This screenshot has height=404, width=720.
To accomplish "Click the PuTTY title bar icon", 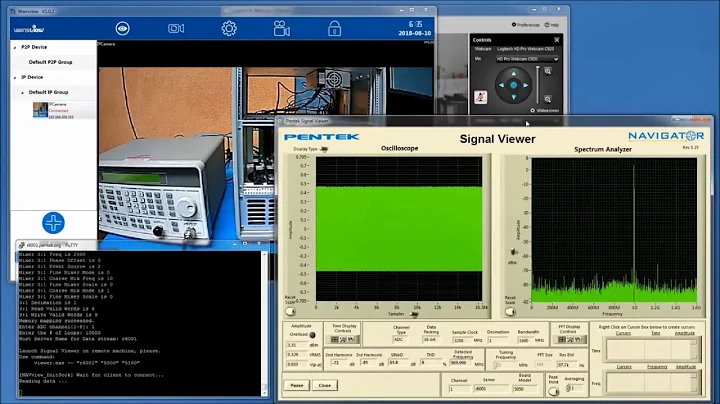I will [22, 246].
